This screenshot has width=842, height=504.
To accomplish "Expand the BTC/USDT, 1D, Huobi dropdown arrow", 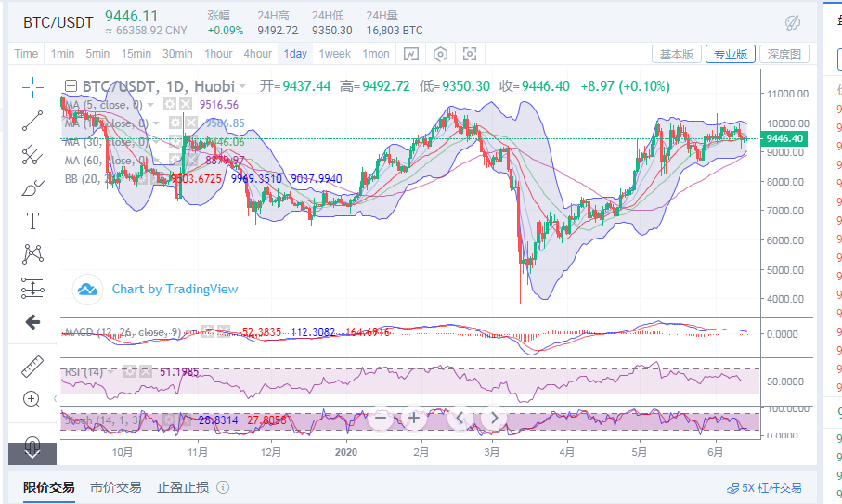I will point(242,86).
